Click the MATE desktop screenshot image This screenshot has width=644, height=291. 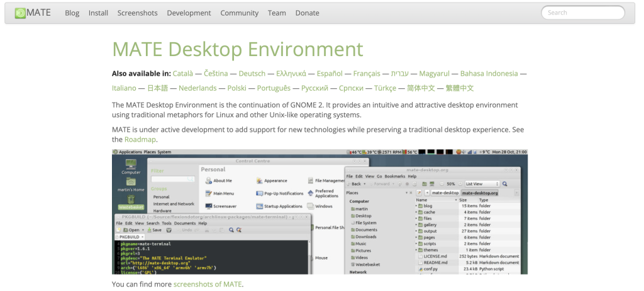[319, 212]
